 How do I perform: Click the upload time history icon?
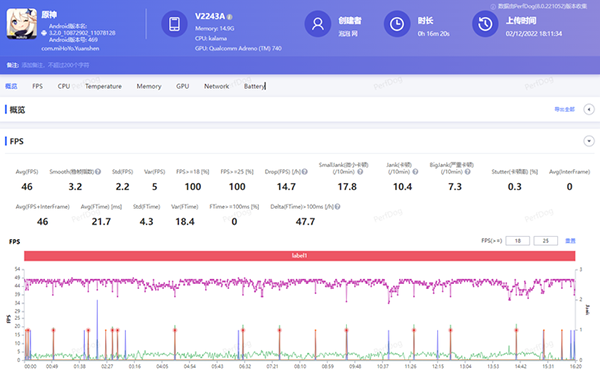[x=485, y=24]
